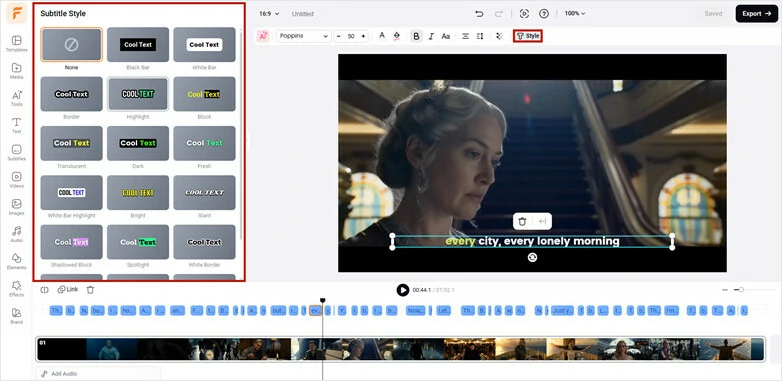The image size is (782, 381).
Task: Click the timeline zoom slider handle
Action: point(742,290)
